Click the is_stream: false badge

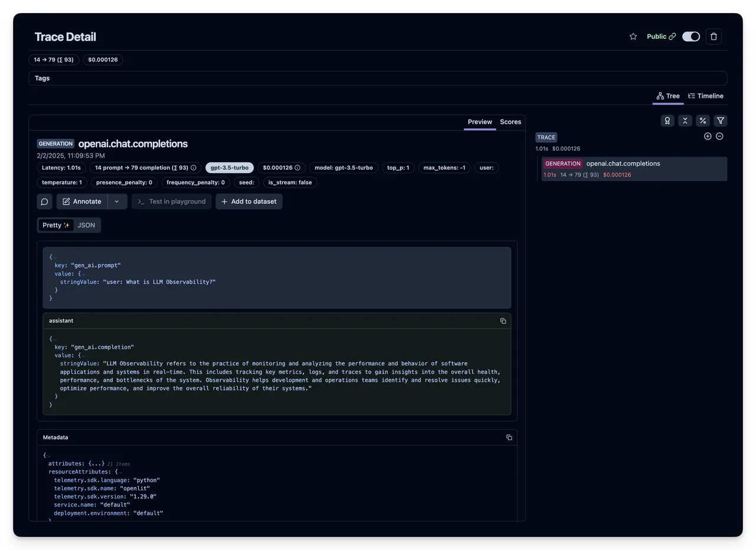coord(290,182)
